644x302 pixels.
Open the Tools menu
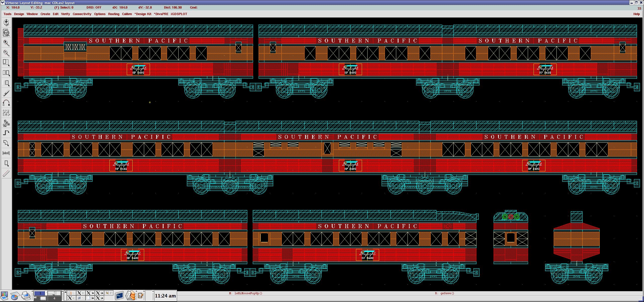pyautogui.click(x=7, y=14)
